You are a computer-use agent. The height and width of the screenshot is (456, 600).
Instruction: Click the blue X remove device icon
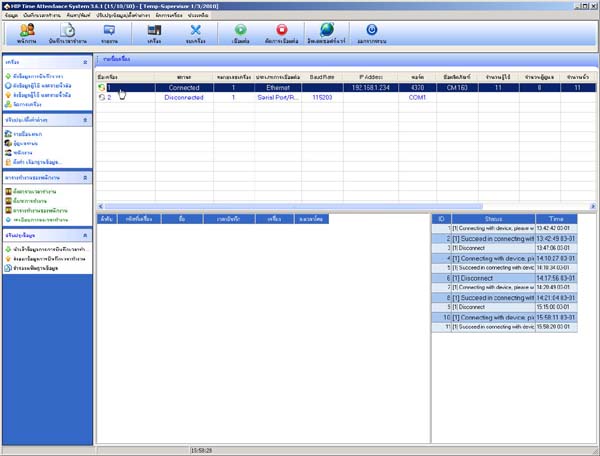[x=195, y=32]
